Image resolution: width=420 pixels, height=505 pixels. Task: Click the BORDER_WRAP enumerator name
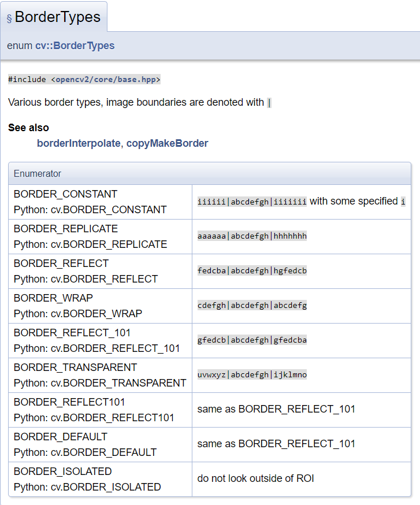tap(53, 298)
